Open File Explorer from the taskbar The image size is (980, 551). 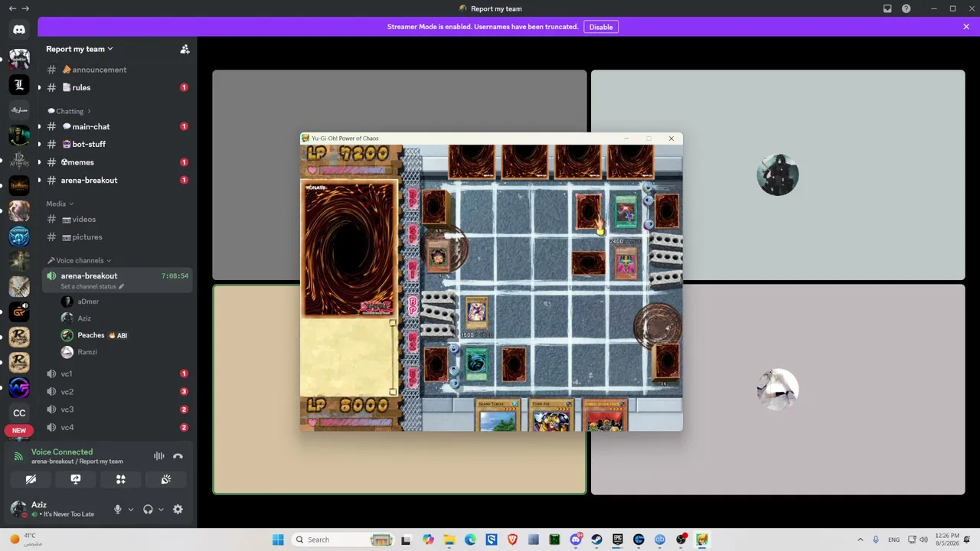click(x=449, y=540)
